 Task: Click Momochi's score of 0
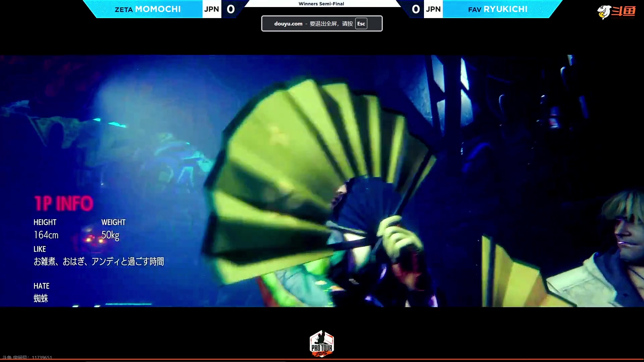click(x=231, y=9)
